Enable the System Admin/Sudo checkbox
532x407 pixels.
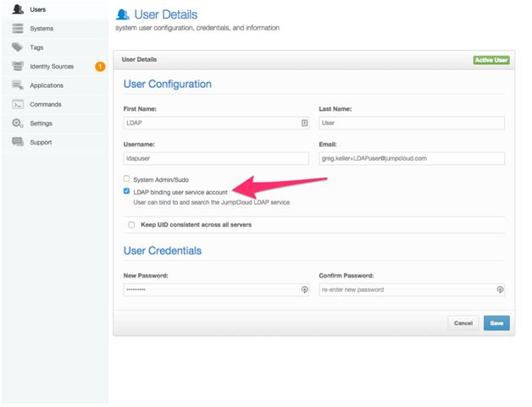tap(127, 179)
